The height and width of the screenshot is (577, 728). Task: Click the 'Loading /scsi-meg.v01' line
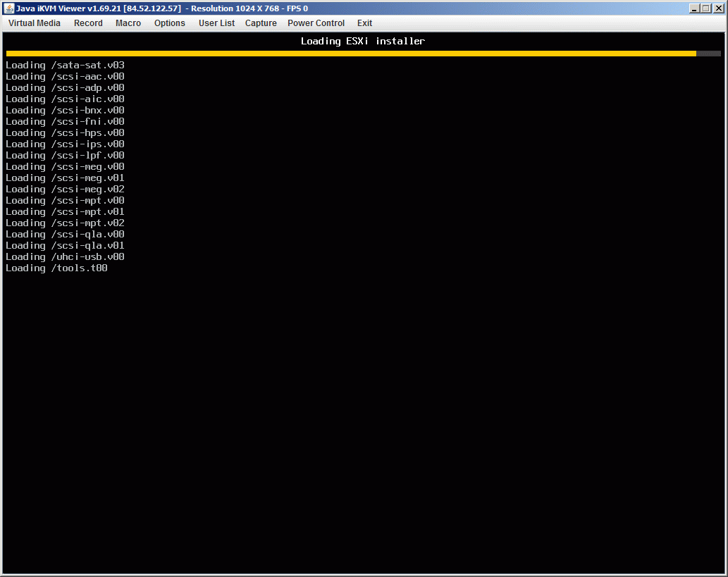(65, 178)
